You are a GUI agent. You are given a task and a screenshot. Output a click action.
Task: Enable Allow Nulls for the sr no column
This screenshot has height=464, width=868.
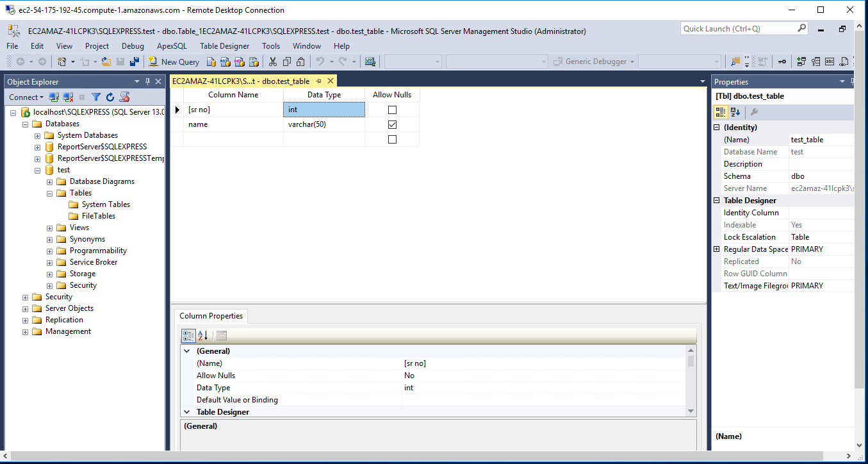click(x=392, y=110)
